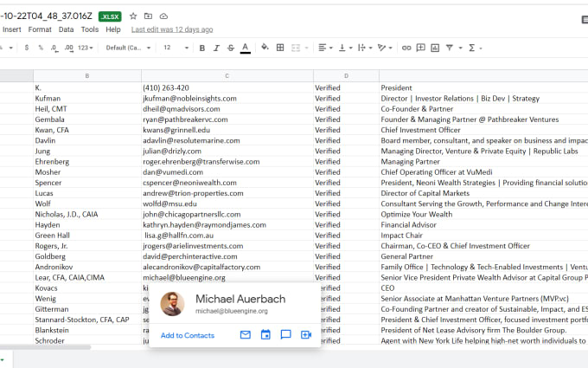The image size is (588, 368).
Task: Format as currency with dollar icon
Action: [27, 48]
